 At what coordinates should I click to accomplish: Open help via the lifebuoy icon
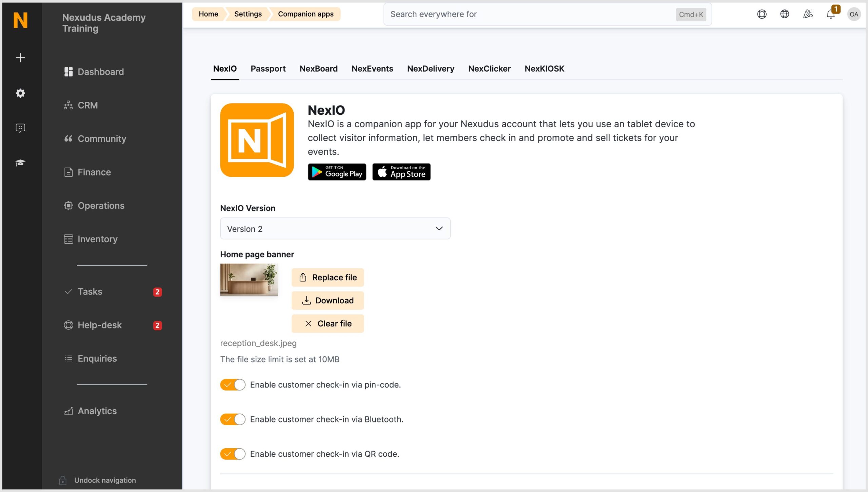coord(762,14)
